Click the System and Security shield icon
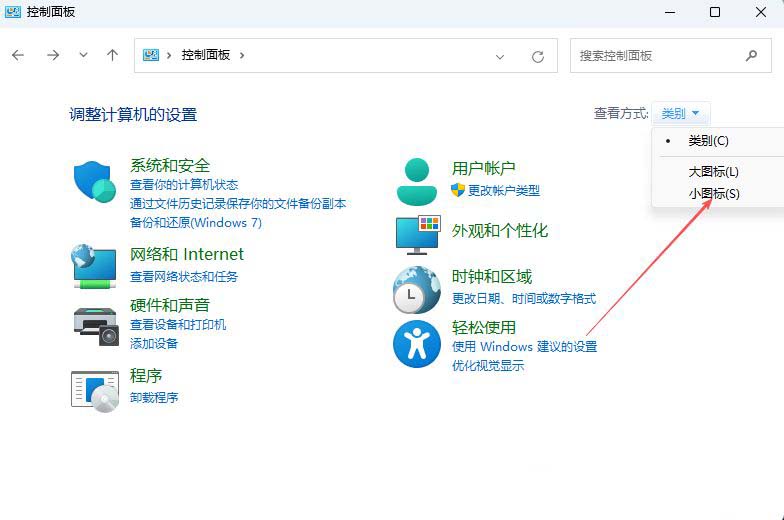 (96, 181)
